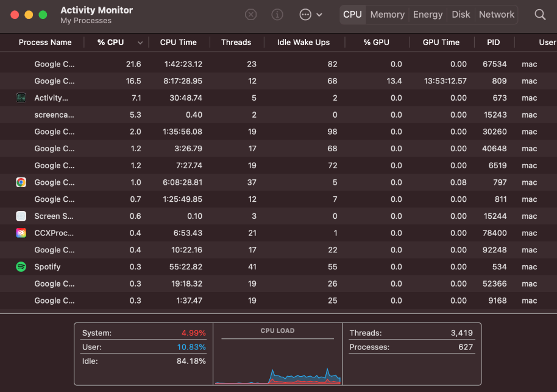The height and width of the screenshot is (392, 557).
Task: Click the Idle Wake Ups column header
Action: point(303,43)
